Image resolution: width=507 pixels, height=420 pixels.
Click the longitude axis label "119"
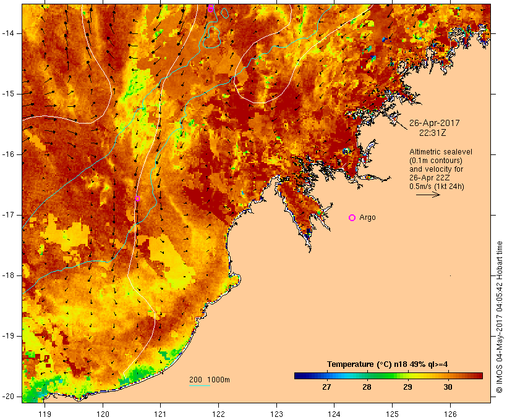coord(45,414)
